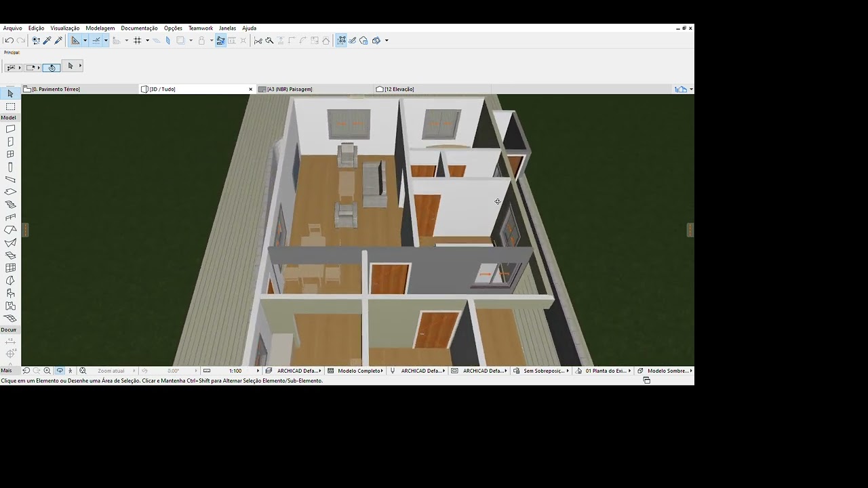Select the Zone tool
868x488 pixels.
coord(10,306)
